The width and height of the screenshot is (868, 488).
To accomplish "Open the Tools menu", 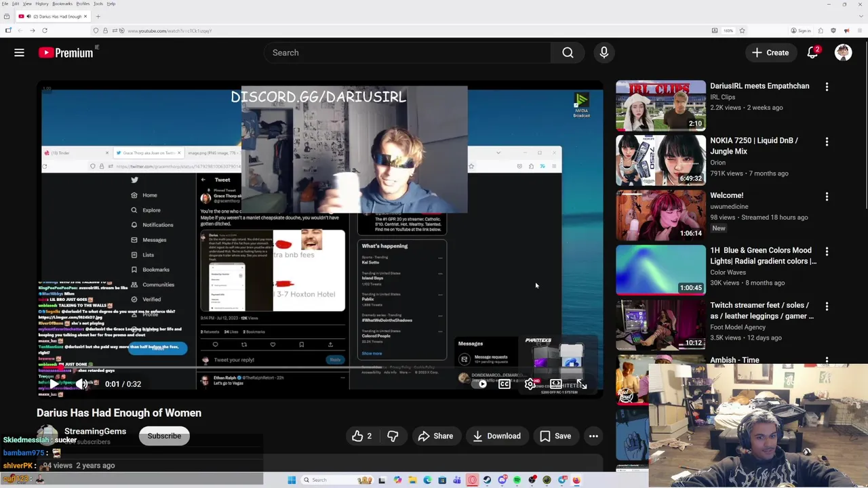I will pyautogui.click(x=98, y=3).
